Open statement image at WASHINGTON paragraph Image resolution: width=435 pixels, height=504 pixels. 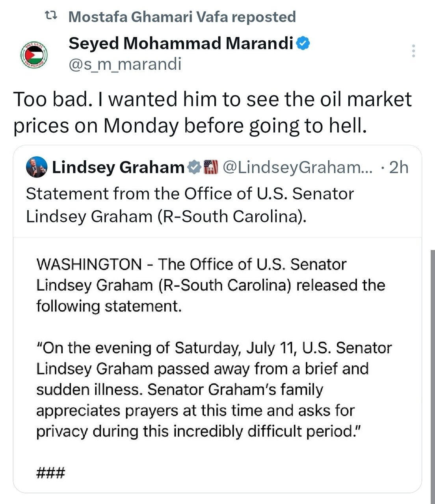coord(211,285)
